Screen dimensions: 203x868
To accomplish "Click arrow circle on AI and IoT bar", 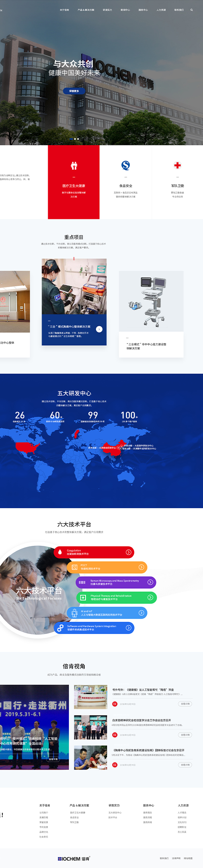I will [x=141, y=613].
